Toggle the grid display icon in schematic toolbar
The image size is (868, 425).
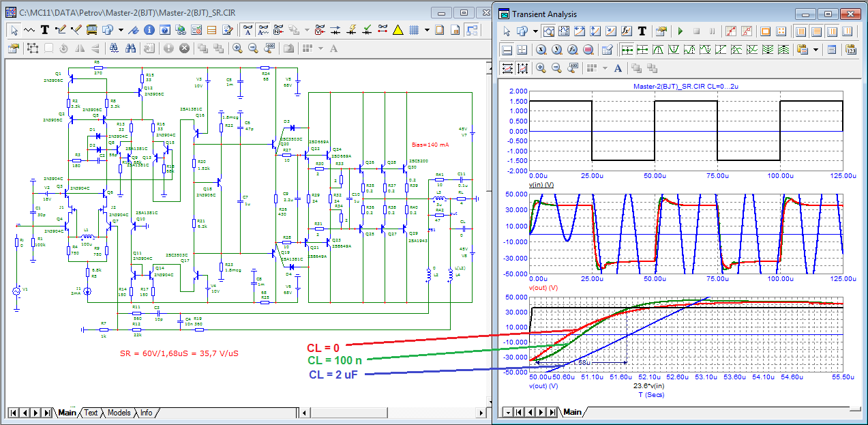[413, 29]
